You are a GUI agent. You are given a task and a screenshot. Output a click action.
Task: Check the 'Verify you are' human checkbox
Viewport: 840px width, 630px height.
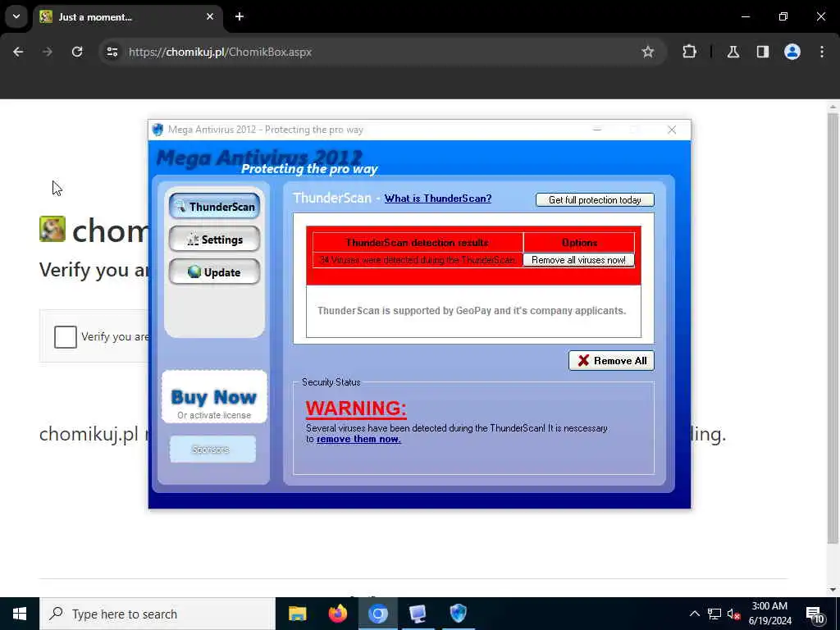point(66,337)
